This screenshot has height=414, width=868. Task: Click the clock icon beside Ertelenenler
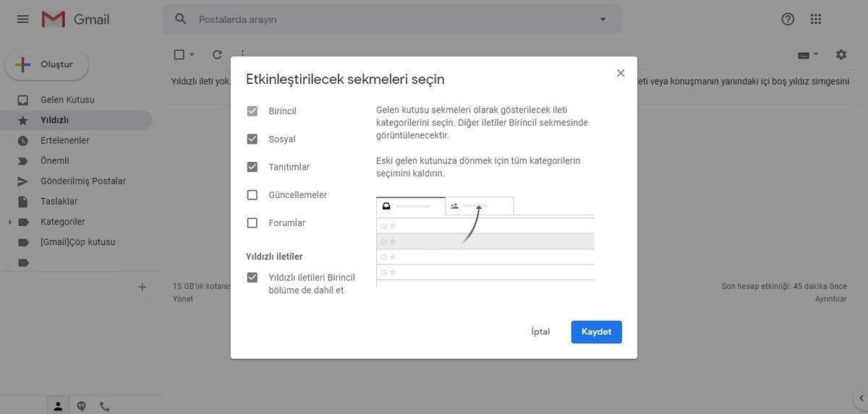[23, 140]
